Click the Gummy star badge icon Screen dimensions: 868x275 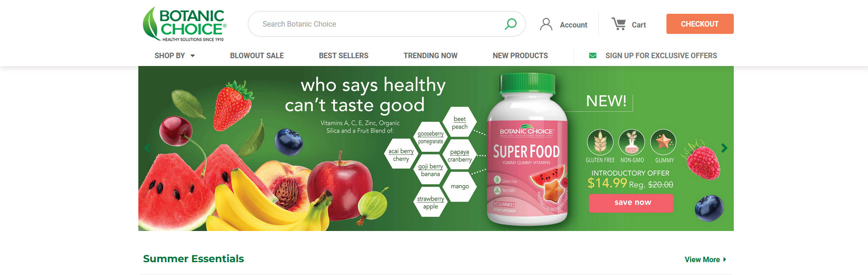click(x=663, y=142)
